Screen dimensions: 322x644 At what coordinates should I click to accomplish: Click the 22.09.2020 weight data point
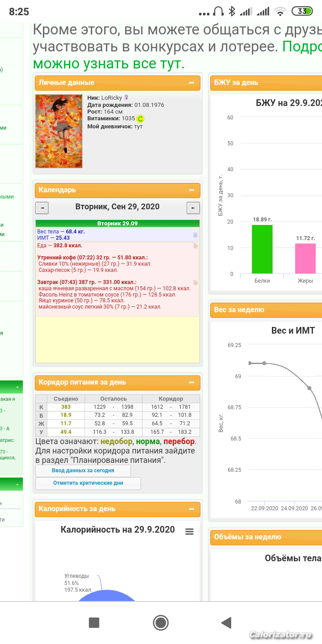[264, 363]
